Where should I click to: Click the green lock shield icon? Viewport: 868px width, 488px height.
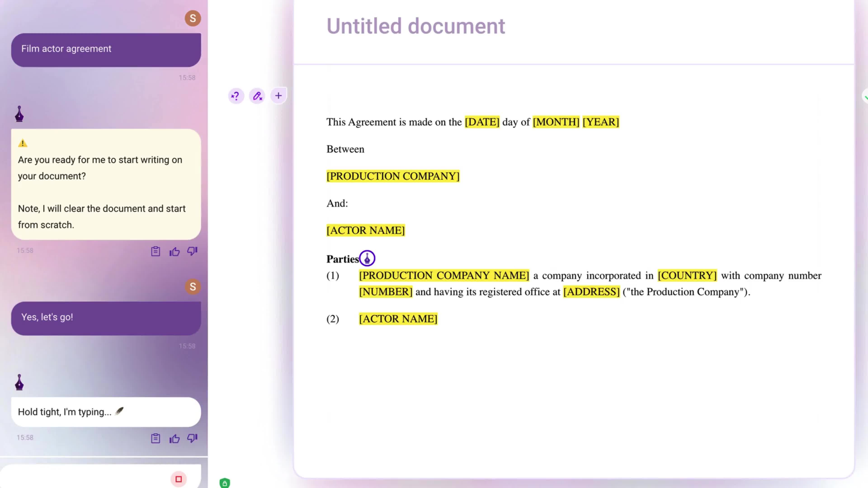[225, 483]
